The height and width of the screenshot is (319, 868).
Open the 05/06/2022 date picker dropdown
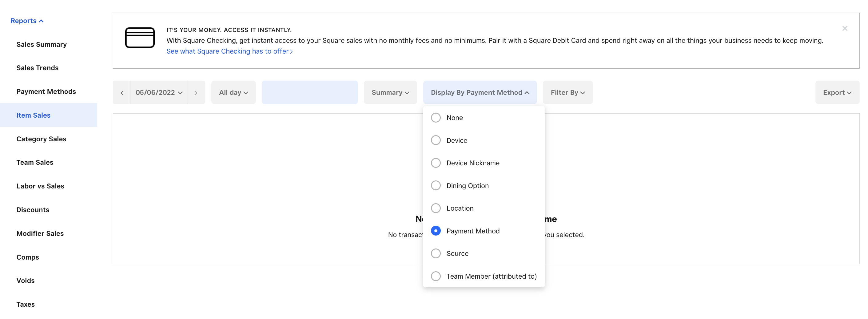coord(159,93)
